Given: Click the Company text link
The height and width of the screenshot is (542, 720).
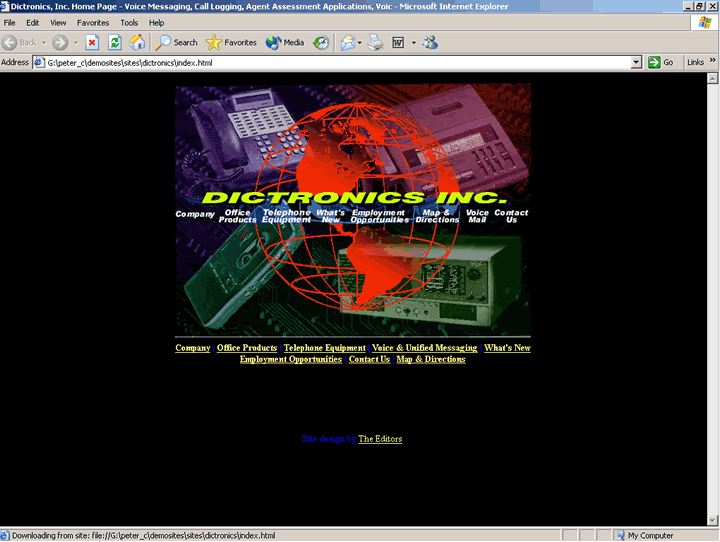Looking at the screenshot, I should click(193, 348).
